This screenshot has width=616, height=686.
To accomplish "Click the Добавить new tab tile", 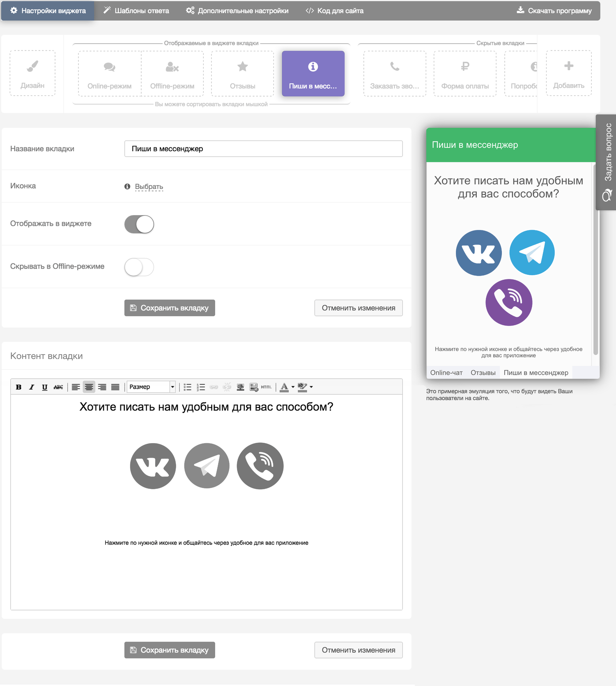I will pos(569,73).
